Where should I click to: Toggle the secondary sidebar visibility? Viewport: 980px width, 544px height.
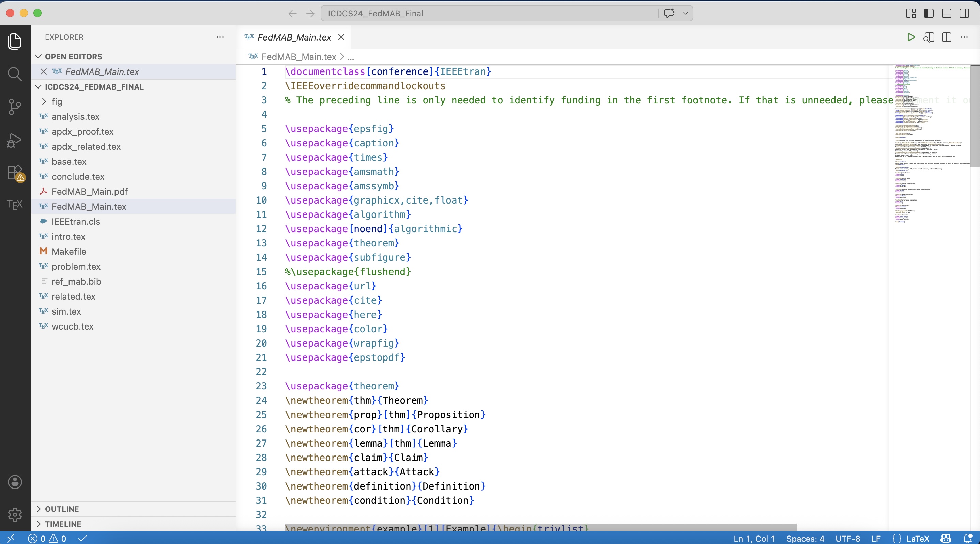965,13
